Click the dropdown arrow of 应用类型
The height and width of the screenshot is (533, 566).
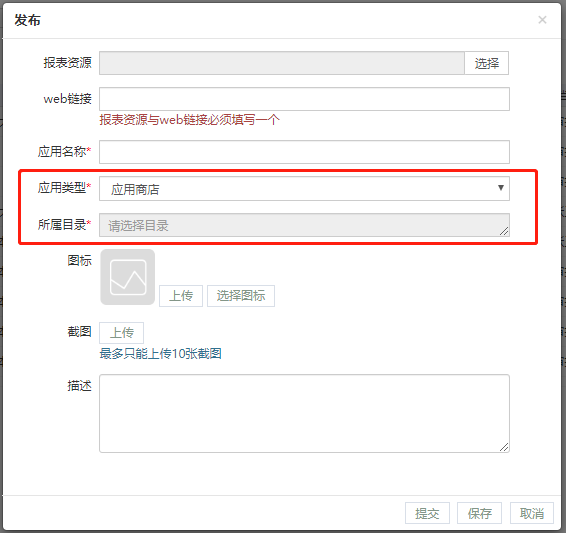click(501, 188)
